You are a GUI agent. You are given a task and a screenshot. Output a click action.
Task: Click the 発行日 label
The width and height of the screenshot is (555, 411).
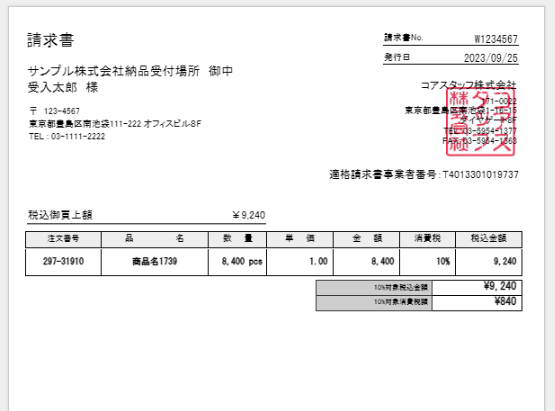click(x=397, y=57)
